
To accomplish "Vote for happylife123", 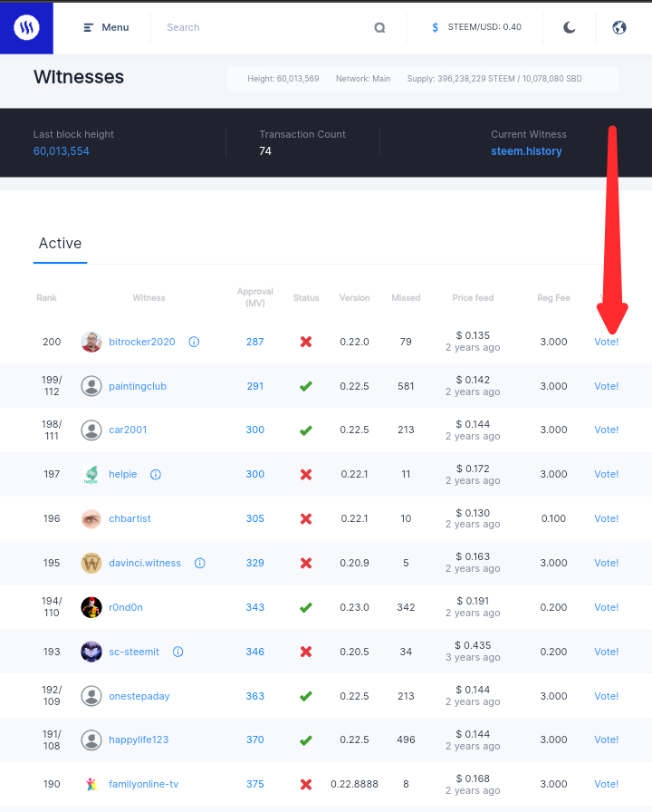I will [x=606, y=740].
